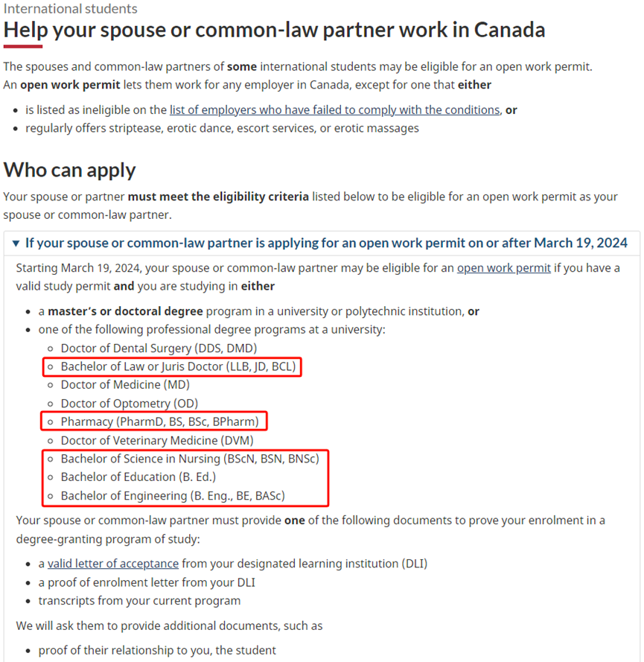Click the 'Who can apply' heading

[x=70, y=170]
